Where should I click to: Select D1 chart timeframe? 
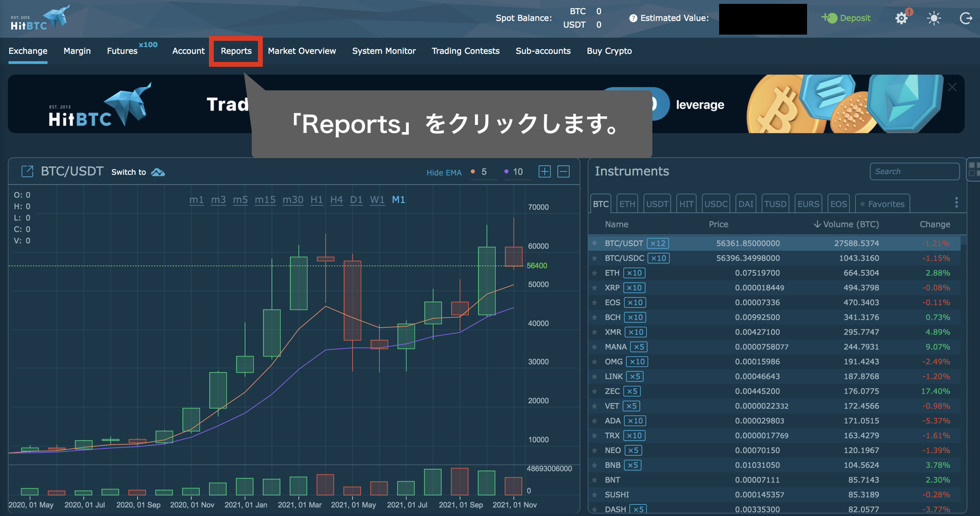356,199
